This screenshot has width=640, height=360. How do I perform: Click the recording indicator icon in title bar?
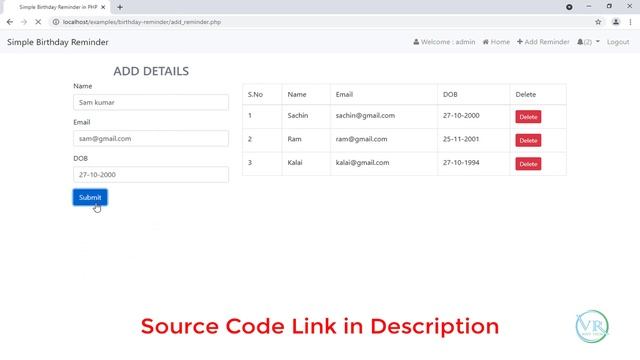click(x=569, y=7)
